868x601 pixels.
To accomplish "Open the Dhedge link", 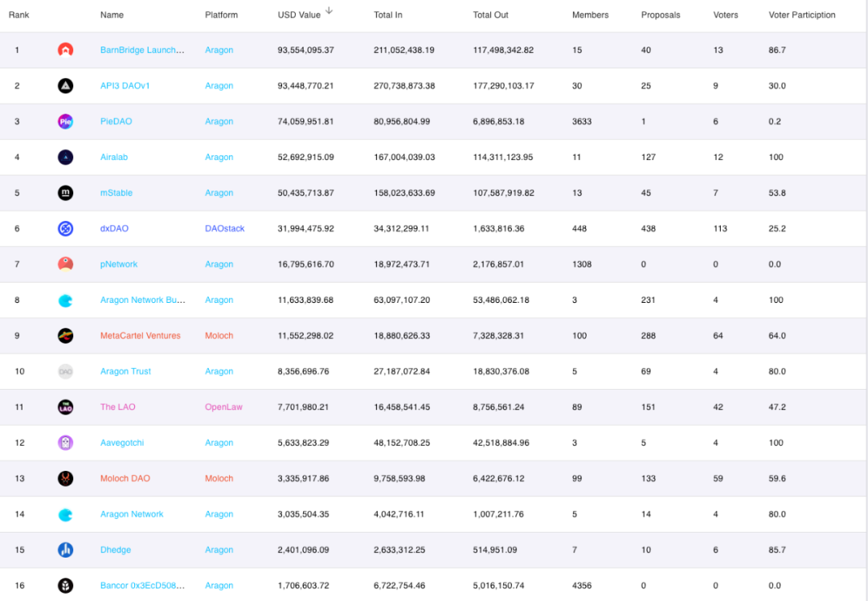I will [x=116, y=550].
